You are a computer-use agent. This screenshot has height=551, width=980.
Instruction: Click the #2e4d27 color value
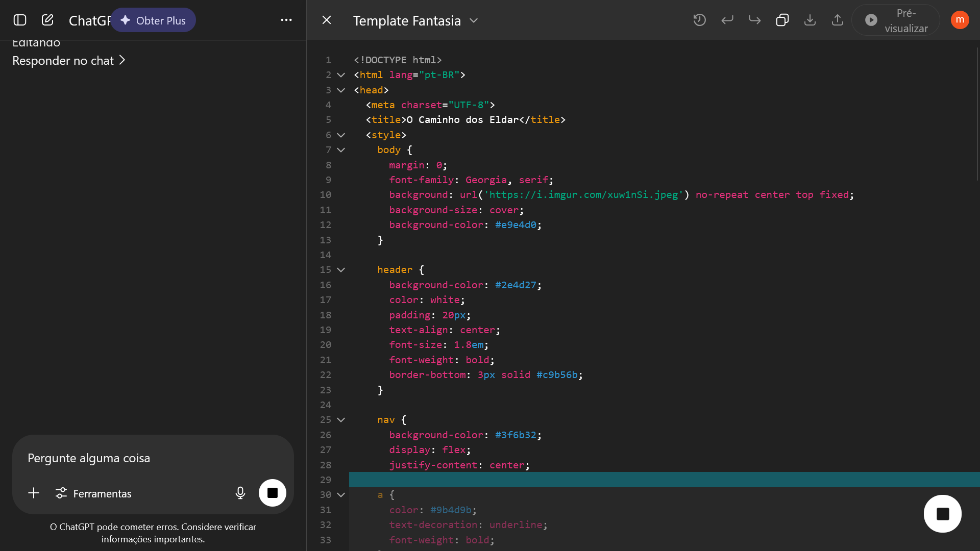click(x=516, y=285)
